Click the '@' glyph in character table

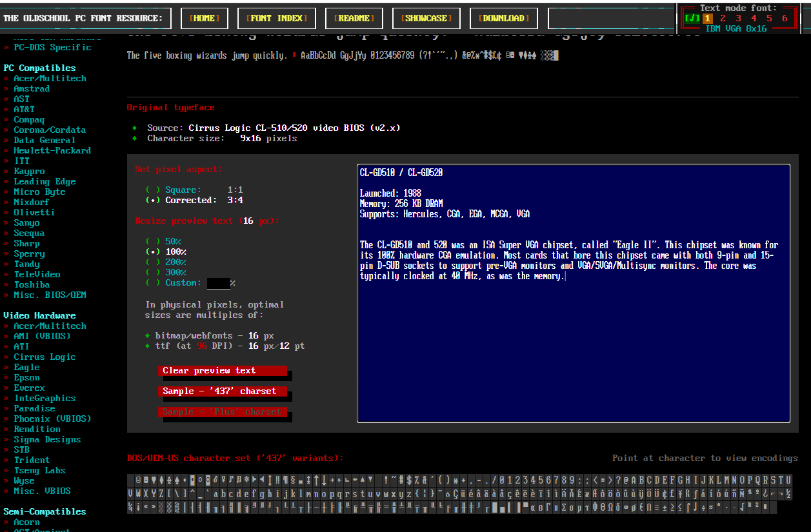625,480
